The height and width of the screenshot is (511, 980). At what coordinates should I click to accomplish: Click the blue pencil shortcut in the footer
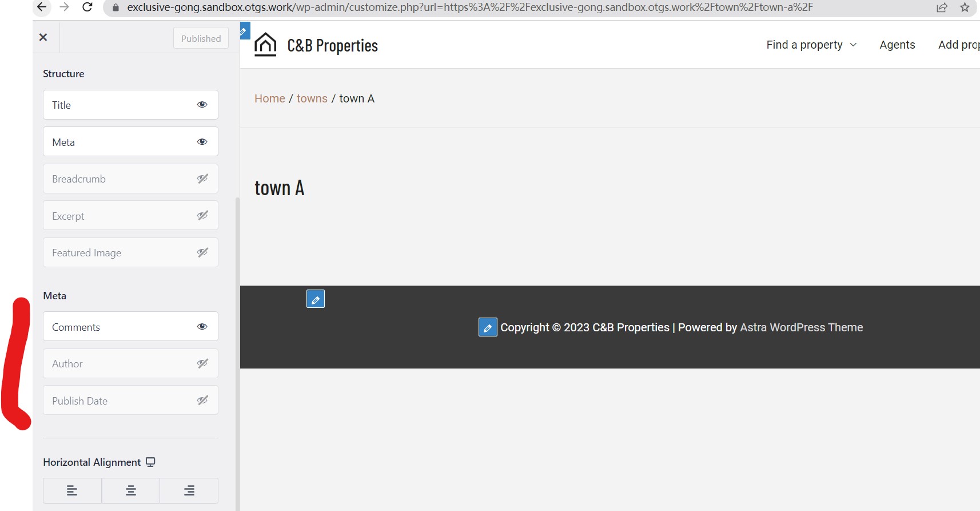[316, 299]
